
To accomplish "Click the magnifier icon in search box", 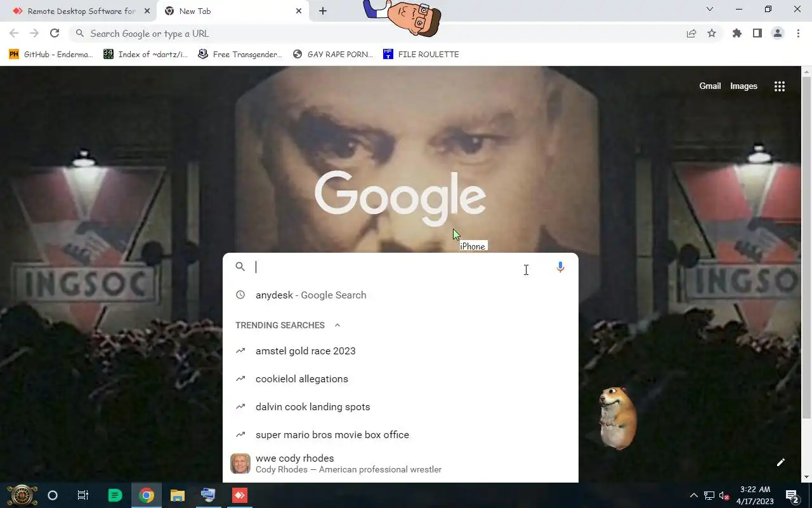I will pyautogui.click(x=240, y=267).
